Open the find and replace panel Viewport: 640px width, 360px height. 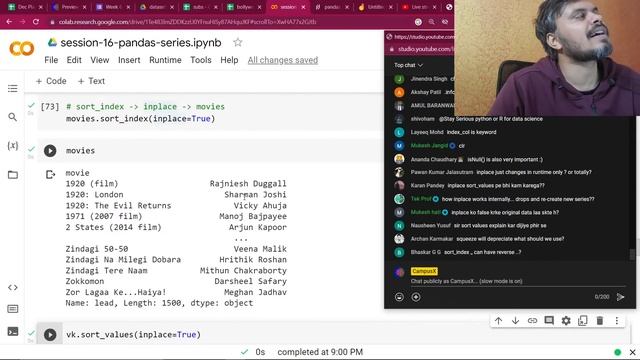[13, 118]
